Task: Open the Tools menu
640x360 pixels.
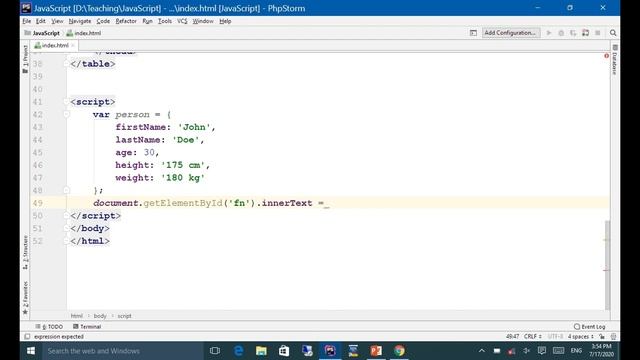Action: click(165, 21)
